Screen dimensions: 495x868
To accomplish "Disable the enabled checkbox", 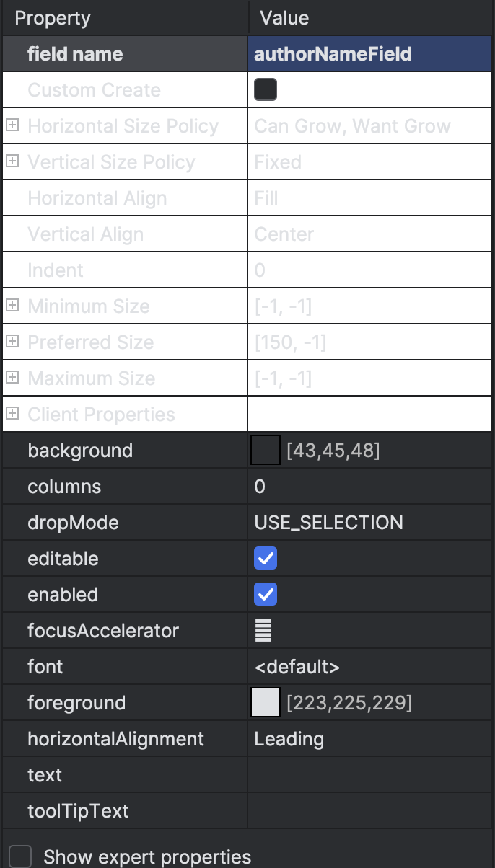I will tap(265, 594).
